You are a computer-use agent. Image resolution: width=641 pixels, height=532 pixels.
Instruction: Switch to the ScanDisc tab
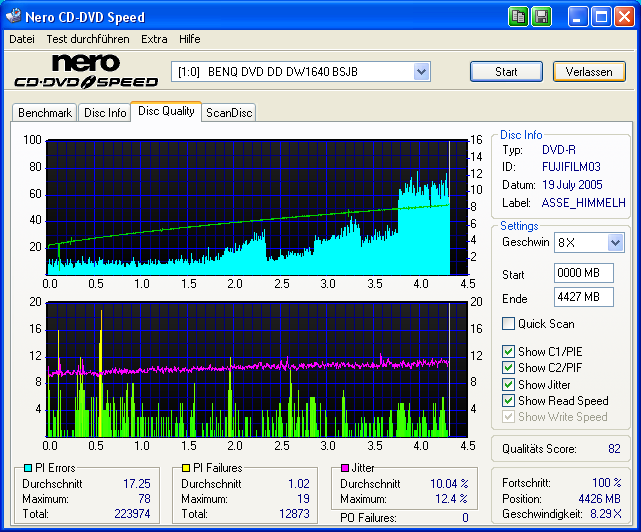tap(229, 113)
